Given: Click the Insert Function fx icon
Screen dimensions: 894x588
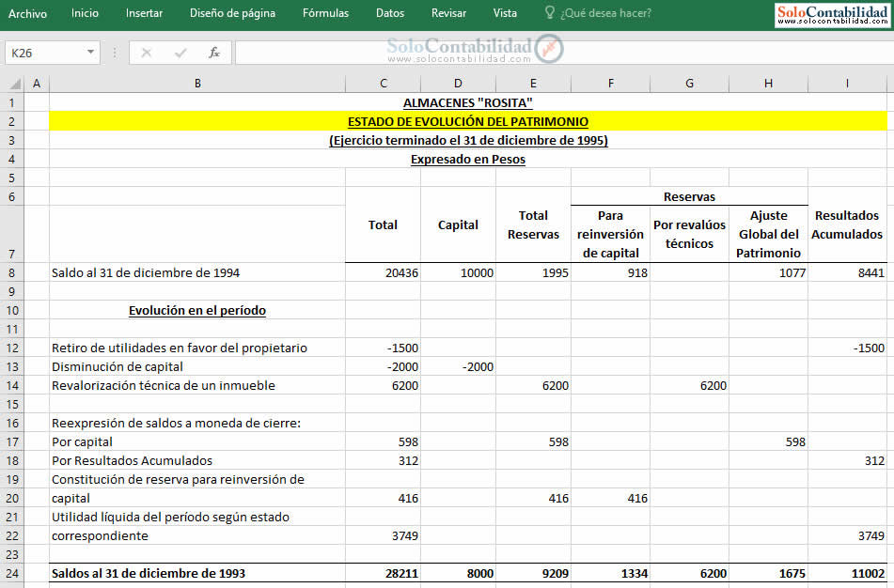Looking at the screenshot, I should (214, 53).
